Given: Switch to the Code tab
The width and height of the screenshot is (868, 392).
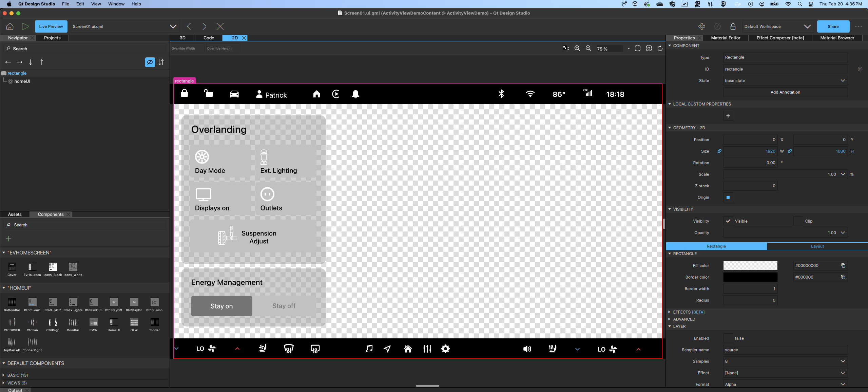Looking at the screenshot, I should click(208, 38).
